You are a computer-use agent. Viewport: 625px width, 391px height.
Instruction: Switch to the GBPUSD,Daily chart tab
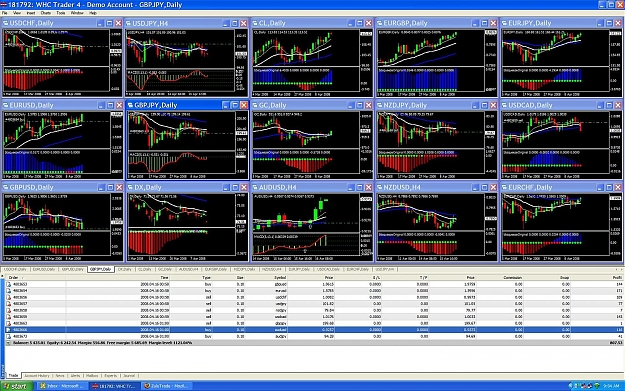pyautogui.click(x=73, y=269)
